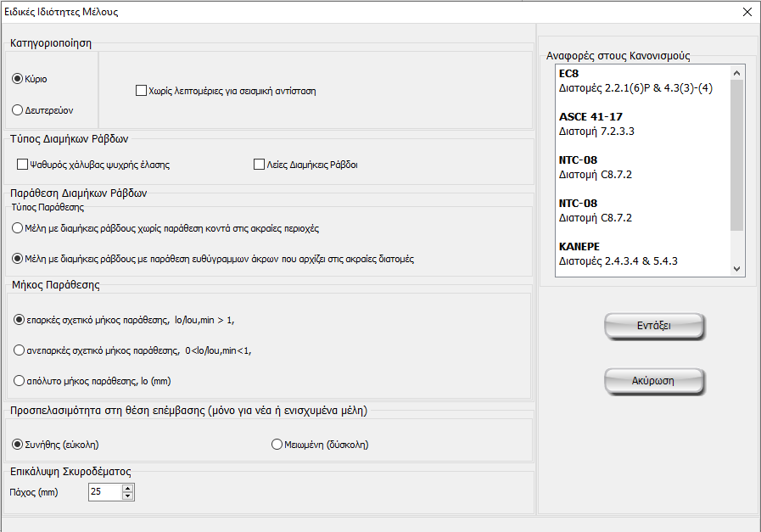Toggle Λείες Διαμήκεις Ράβδοι checkbox
761x532 pixels.
click(x=260, y=165)
